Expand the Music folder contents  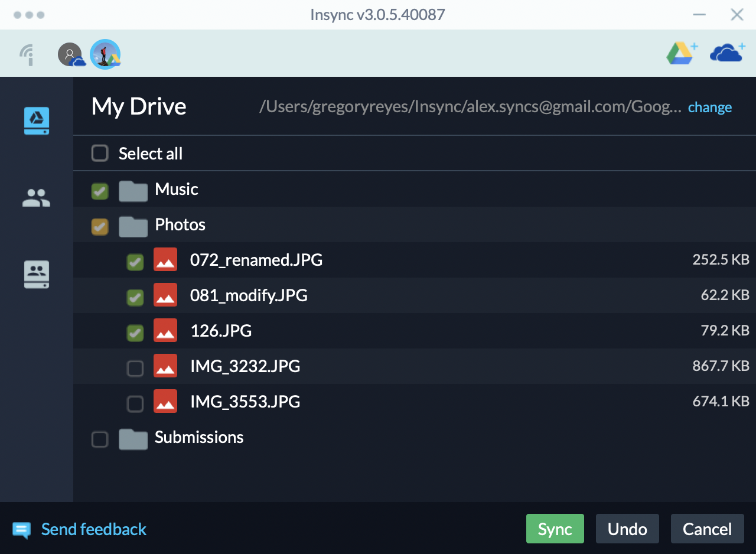pyautogui.click(x=133, y=189)
